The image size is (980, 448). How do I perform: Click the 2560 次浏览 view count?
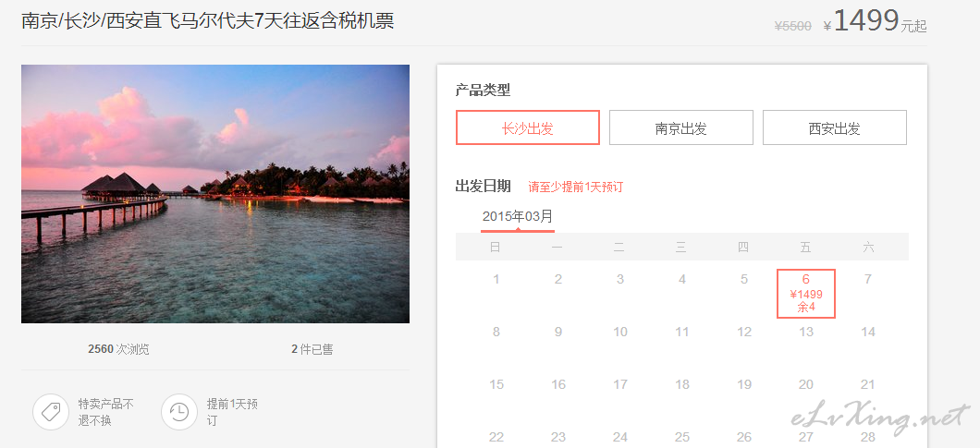(x=118, y=349)
